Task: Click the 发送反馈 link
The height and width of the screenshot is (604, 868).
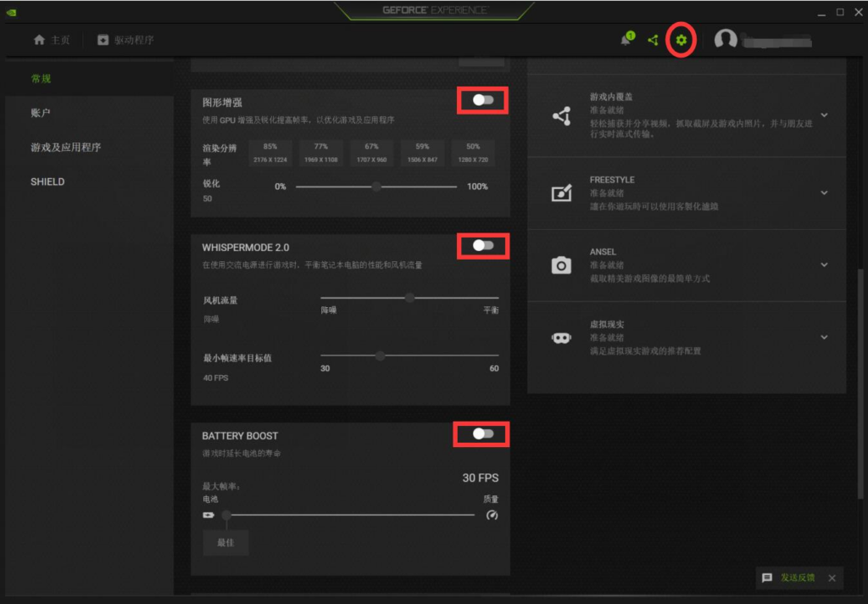Action: [798, 578]
